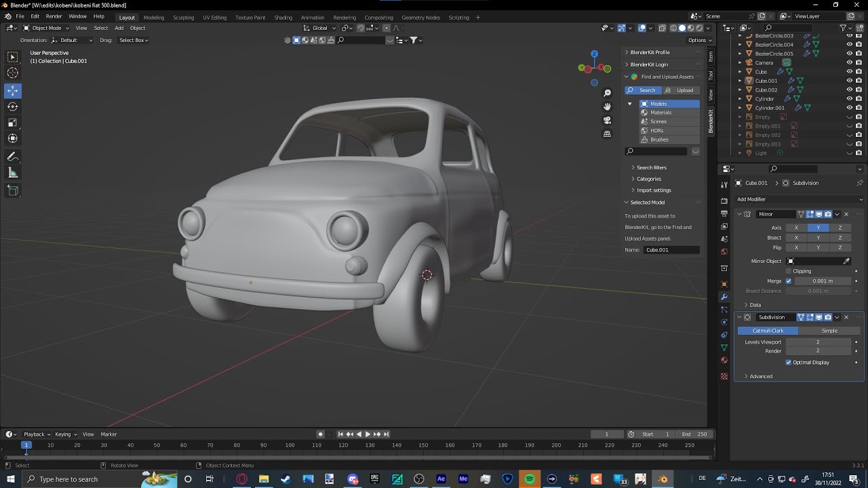The height and width of the screenshot is (488, 868).
Task: Open the Add Modifier dropdown
Action: pyautogui.click(x=799, y=199)
